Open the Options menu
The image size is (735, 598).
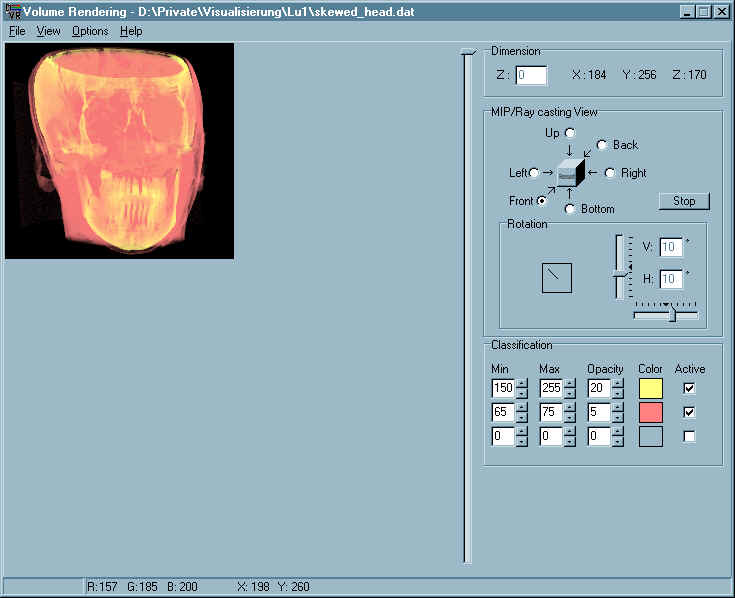point(90,31)
